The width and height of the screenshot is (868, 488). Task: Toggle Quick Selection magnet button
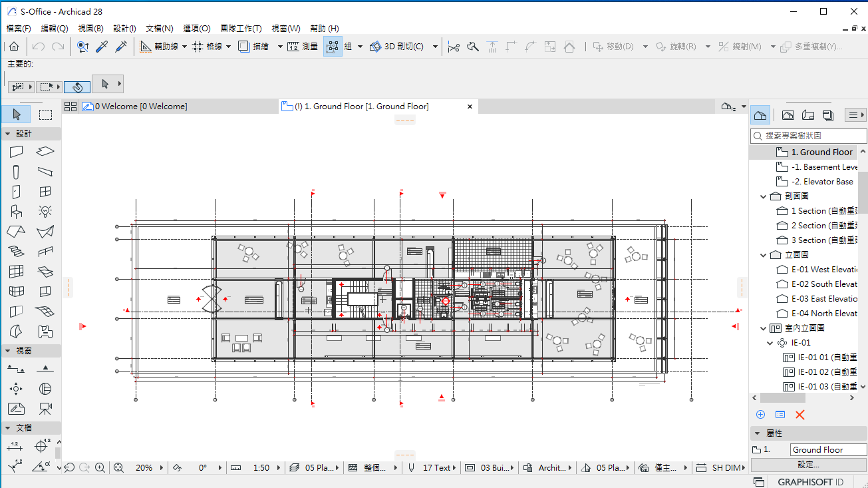(77, 87)
